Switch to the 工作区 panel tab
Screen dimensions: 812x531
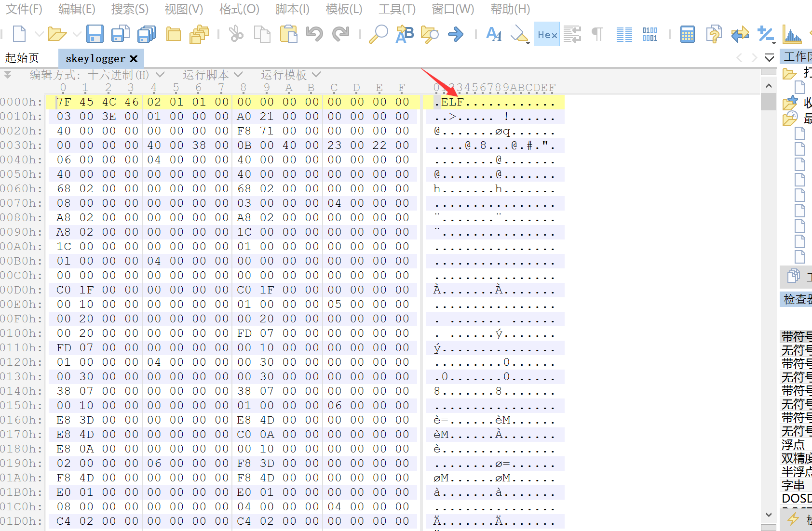(797, 57)
